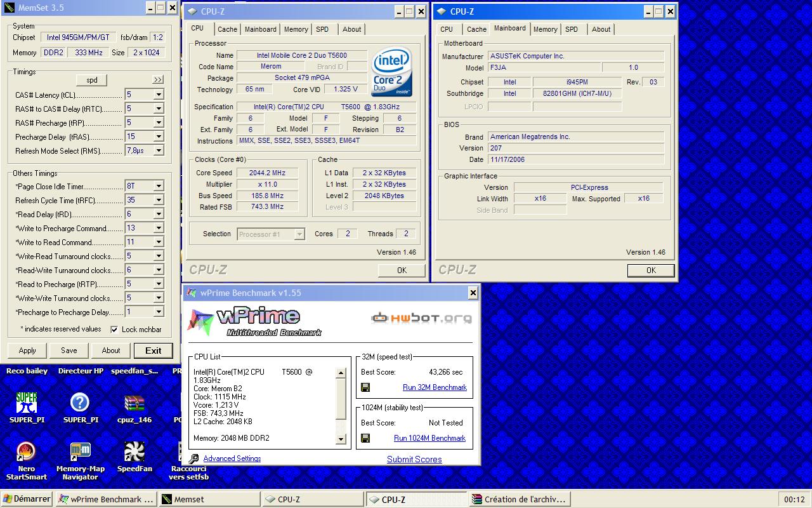Open the Precharge Delay (tRAS) dropdown
Viewport: 812px width, 508px height.
click(x=159, y=137)
